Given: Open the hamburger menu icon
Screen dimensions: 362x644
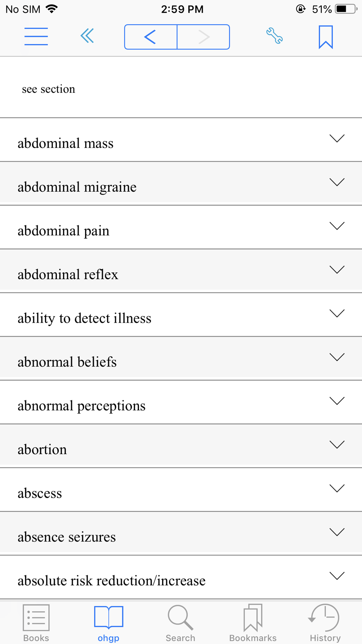Looking at the screenshot, I should 36,37.
